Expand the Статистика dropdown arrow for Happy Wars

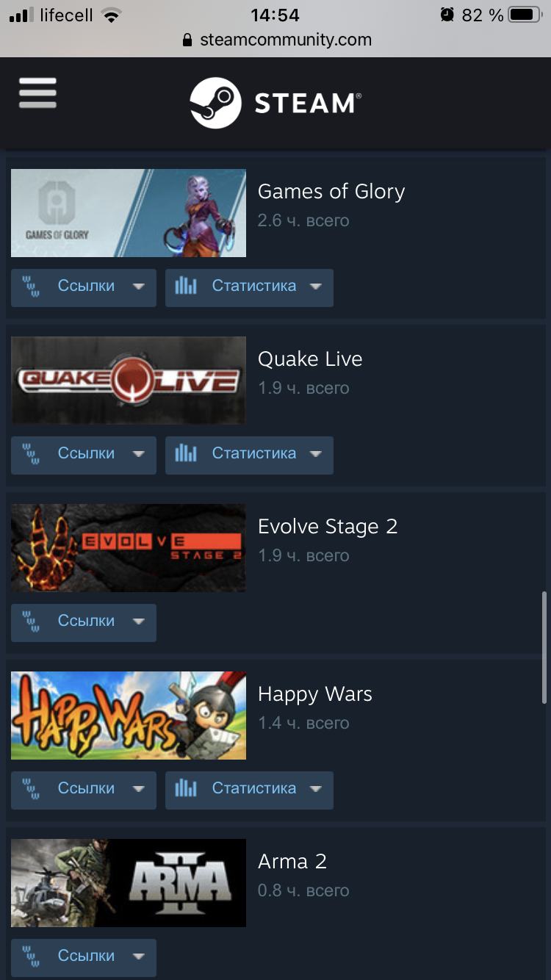(316, 790)
